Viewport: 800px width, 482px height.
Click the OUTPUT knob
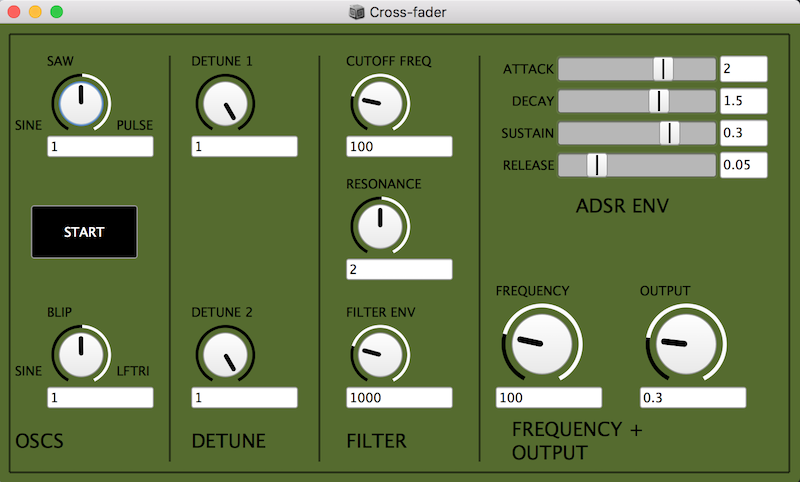686,343
